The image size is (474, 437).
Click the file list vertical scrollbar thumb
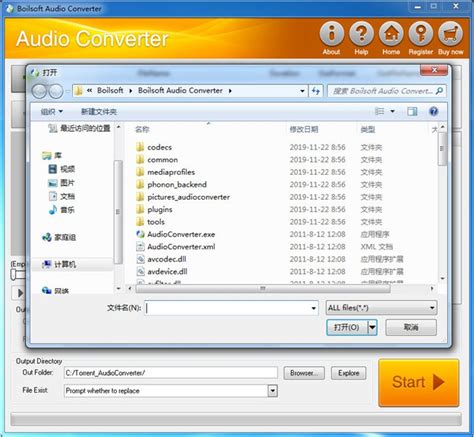[x=442, y=149]
